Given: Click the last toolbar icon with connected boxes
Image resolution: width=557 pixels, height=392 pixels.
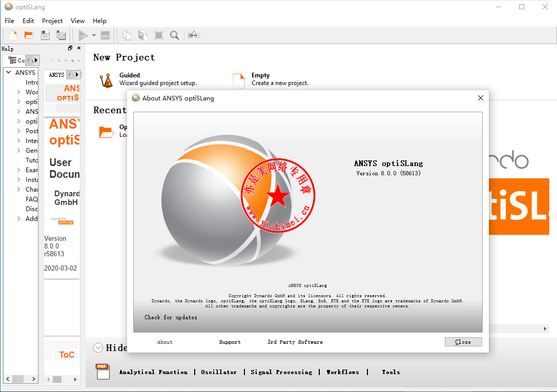Looking at the screenshot, I should click(x=194, y=35).
